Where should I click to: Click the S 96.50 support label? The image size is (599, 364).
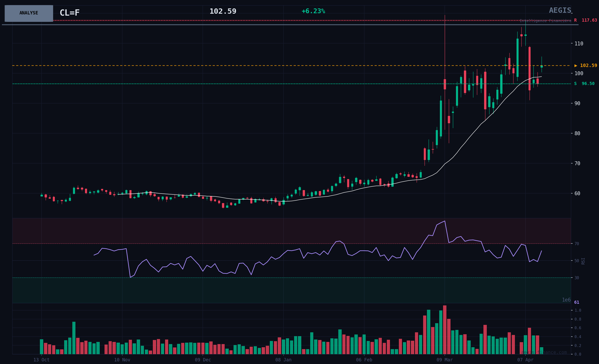click(x=584, y=84)
